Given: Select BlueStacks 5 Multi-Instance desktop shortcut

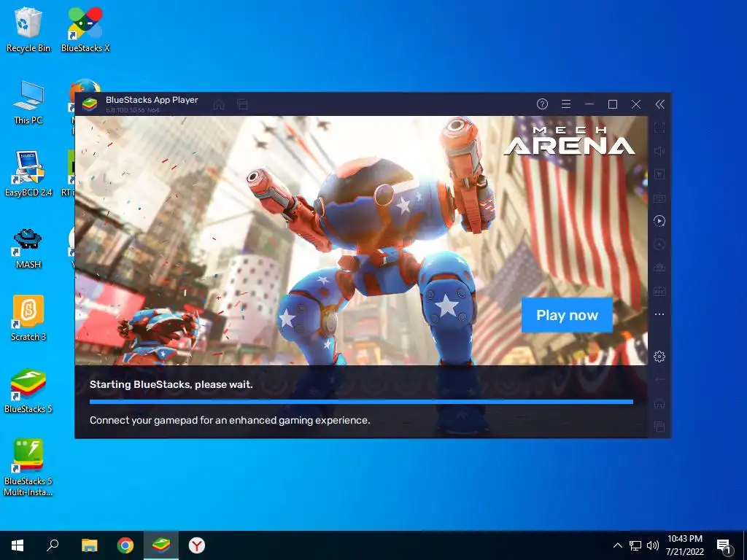Looking at the screenshot, I should (x=28, y=467).
